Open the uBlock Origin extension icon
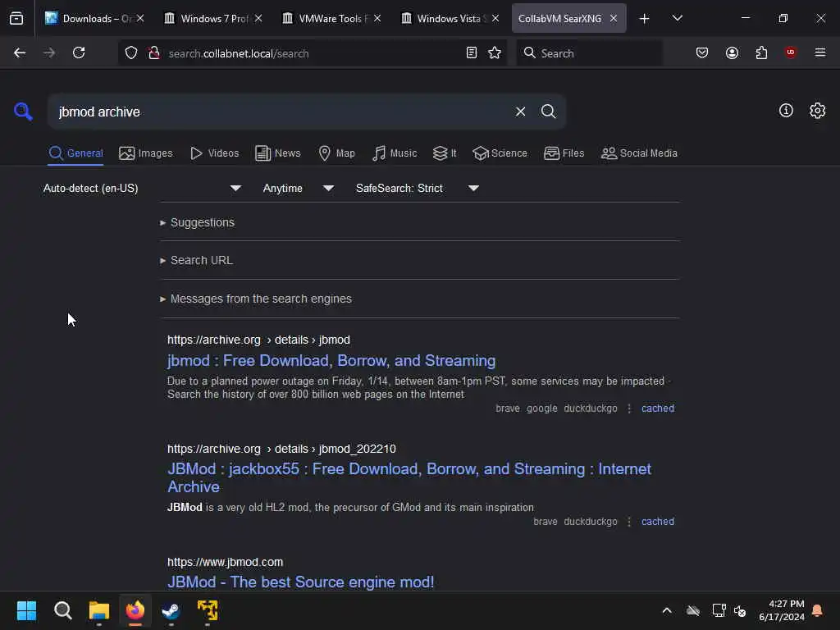The height and width of the screenshot is (630, 840). [x=791, y=53]
